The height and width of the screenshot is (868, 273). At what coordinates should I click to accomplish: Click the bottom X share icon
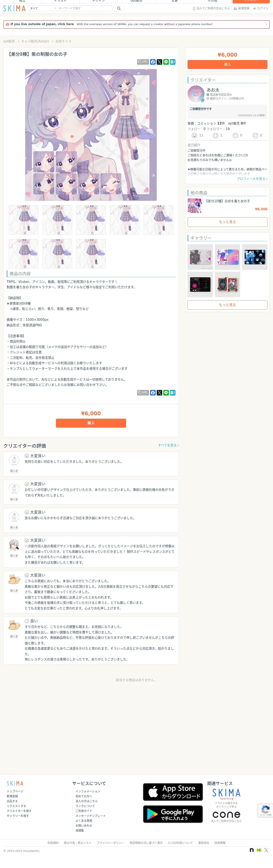point(159,393)
